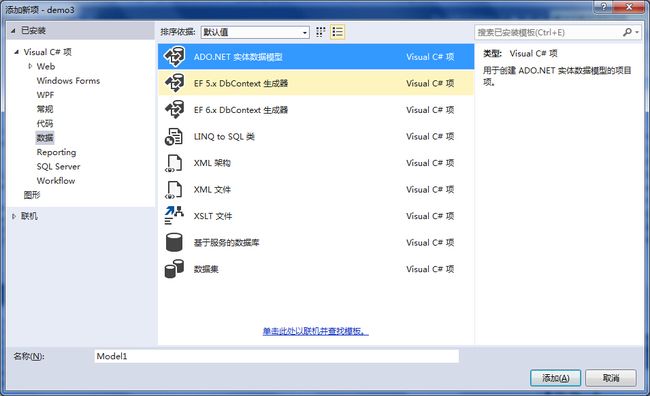650x396 pixels.
Task: Click the XML 架构 file icon
Action: pyautogui.click(x=174, y=163)
